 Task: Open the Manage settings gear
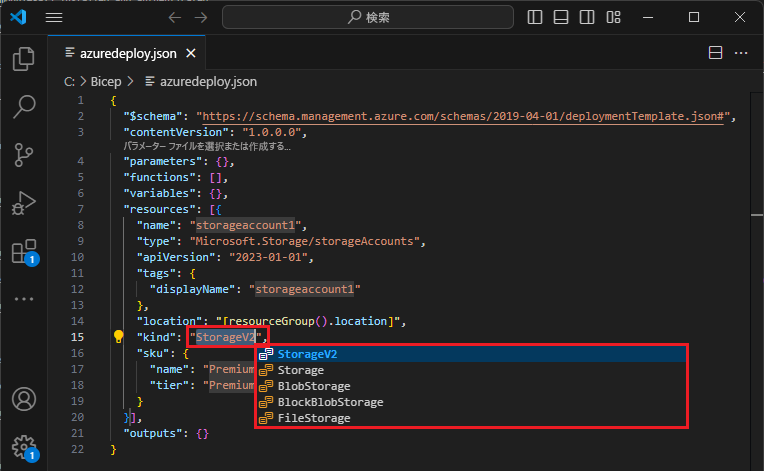tap(24, 447)
